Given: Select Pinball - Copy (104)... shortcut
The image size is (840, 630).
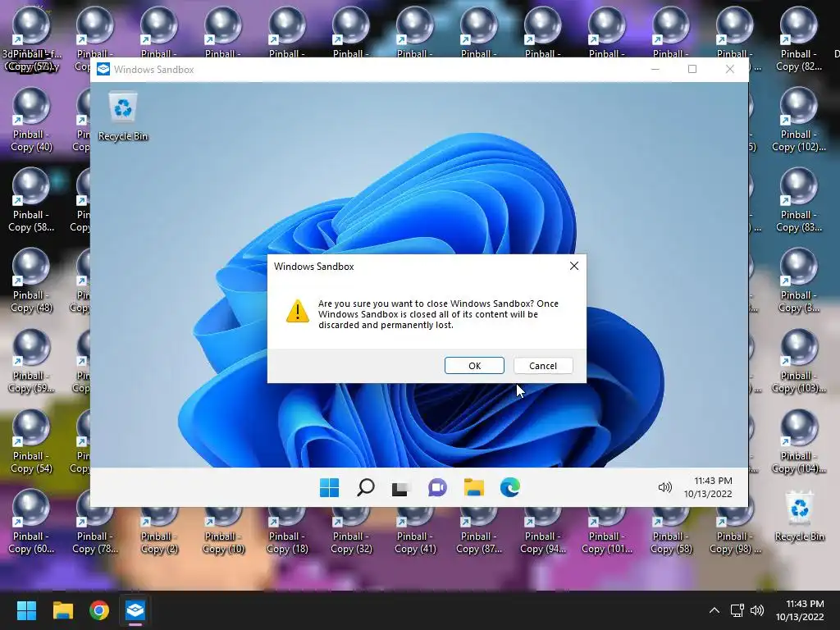Looking at the screenshot, I should [x=799, y=441].
